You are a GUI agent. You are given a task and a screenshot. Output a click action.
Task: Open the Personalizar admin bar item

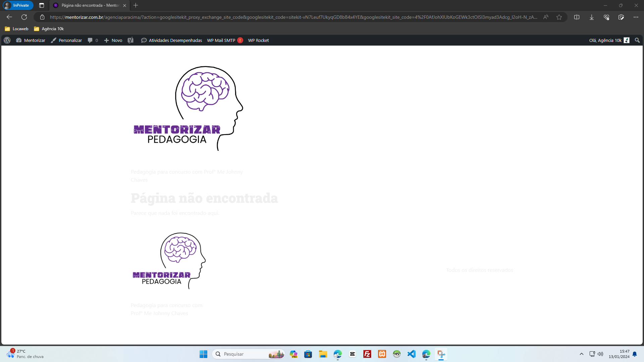pyautogui.click(x=66, y=40)
